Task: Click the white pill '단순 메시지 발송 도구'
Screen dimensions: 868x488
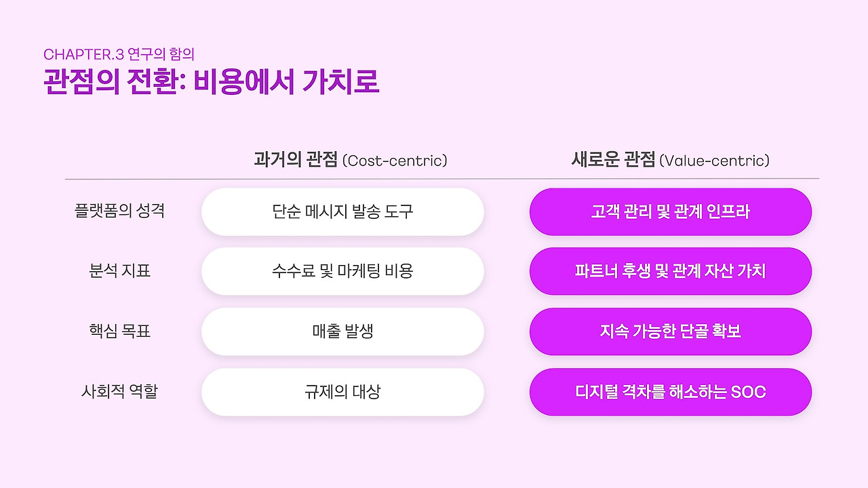Action: 342,211
